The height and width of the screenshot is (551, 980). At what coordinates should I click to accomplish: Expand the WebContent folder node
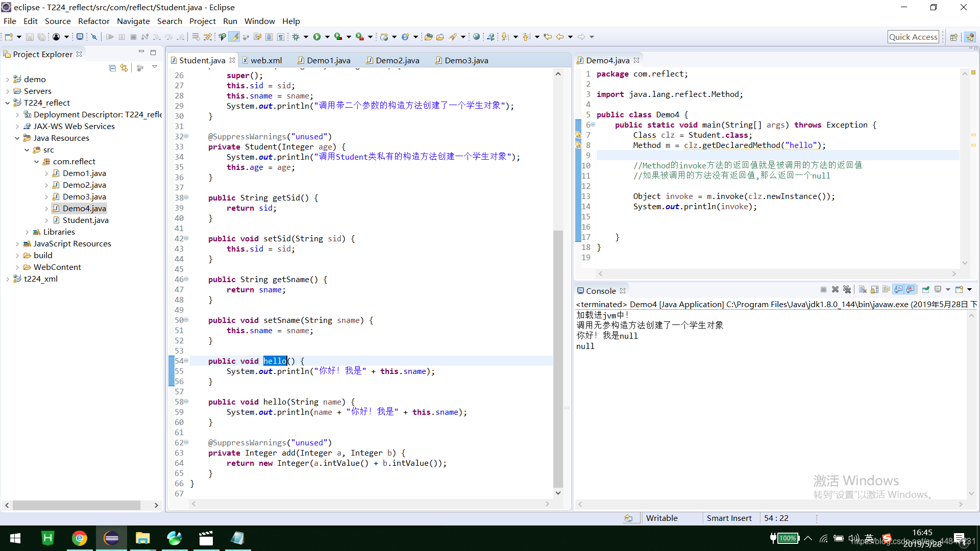(x=17, y=267)
